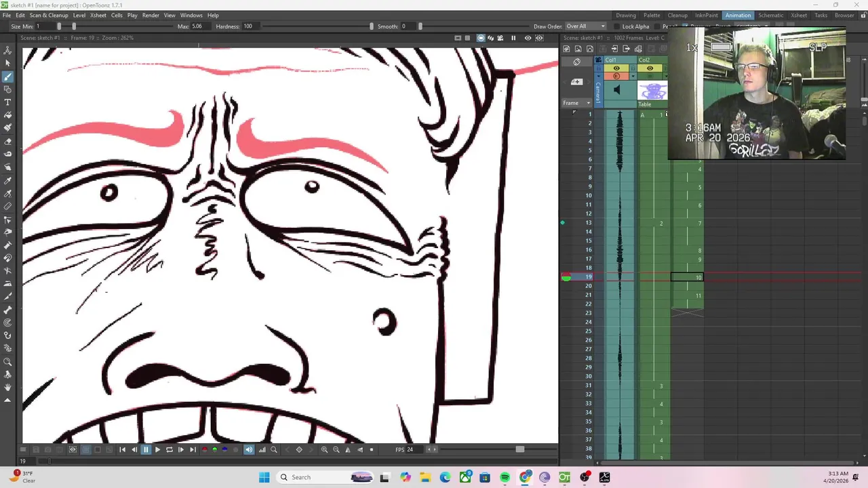Switch to the Schematic room tab
This screenshot has width=868, height=488.
point(771,15)
